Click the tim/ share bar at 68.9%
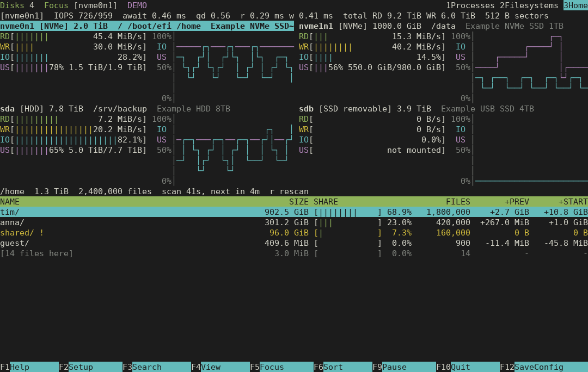Viewport: 588px width, 372px height. coord(348,212)
